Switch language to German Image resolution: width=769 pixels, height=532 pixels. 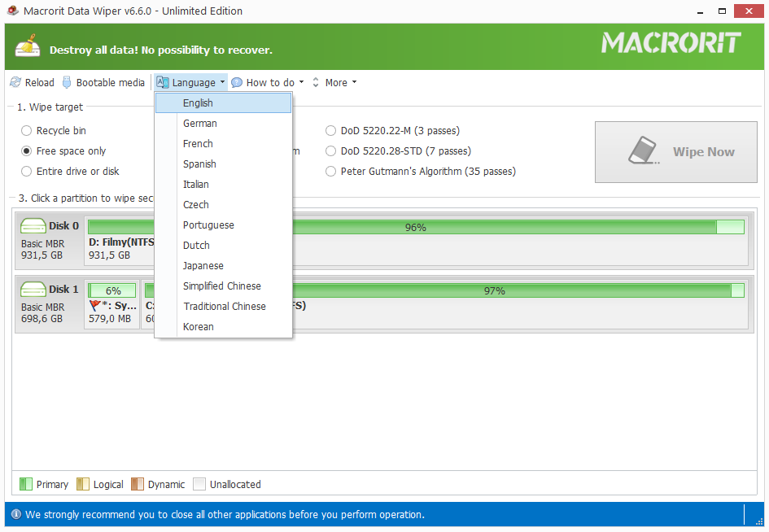224,124
